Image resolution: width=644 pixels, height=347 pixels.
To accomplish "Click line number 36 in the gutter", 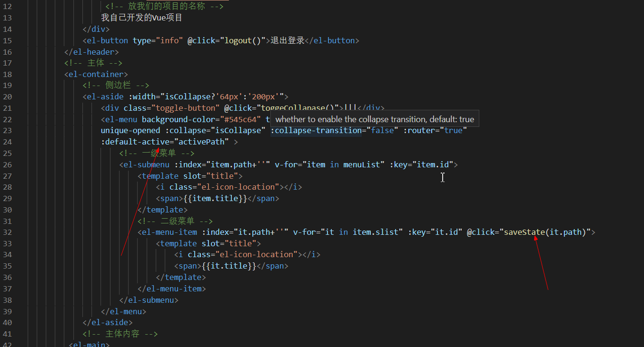I will (x=7, y=277).
